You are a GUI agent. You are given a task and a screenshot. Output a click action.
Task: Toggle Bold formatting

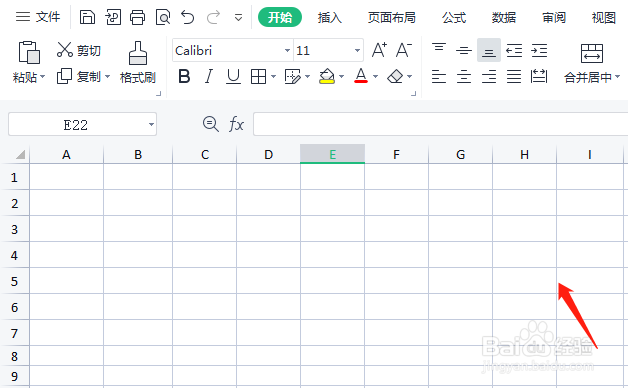click(184, 76)
